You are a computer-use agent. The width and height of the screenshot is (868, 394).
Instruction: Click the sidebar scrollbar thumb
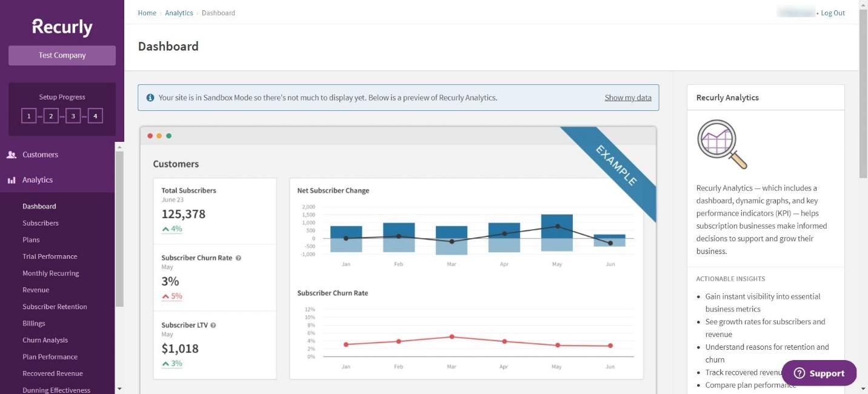point(119,229)
